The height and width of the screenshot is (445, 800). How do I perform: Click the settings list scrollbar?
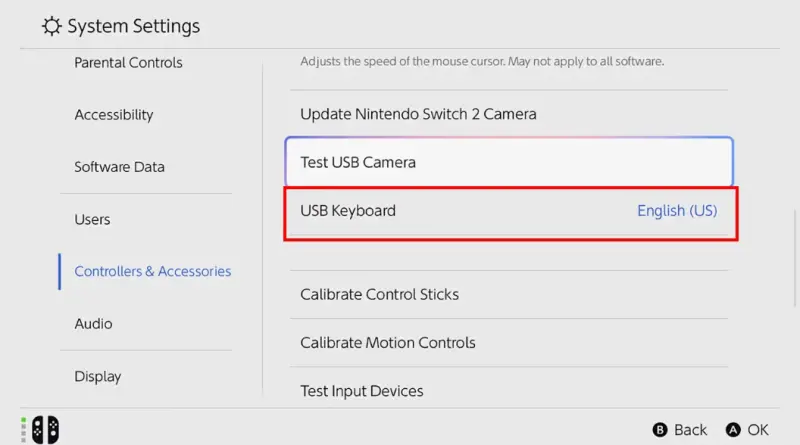tap(795, 258)
